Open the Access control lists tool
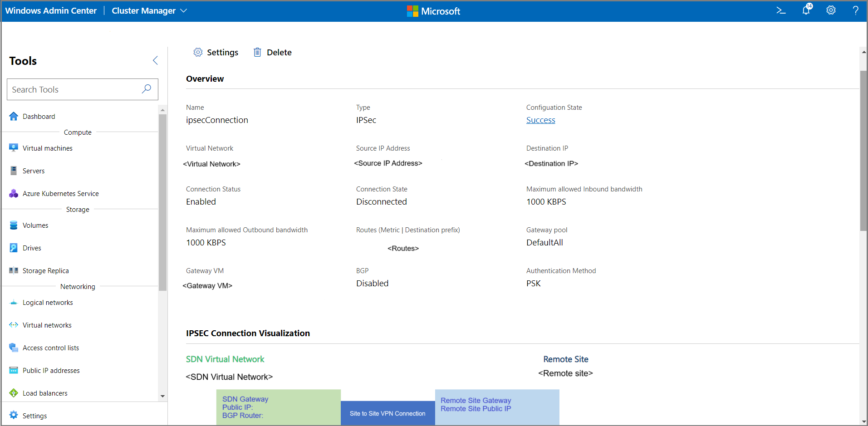The height and width of the screenshot is (426, 868). tap(50, 348)
